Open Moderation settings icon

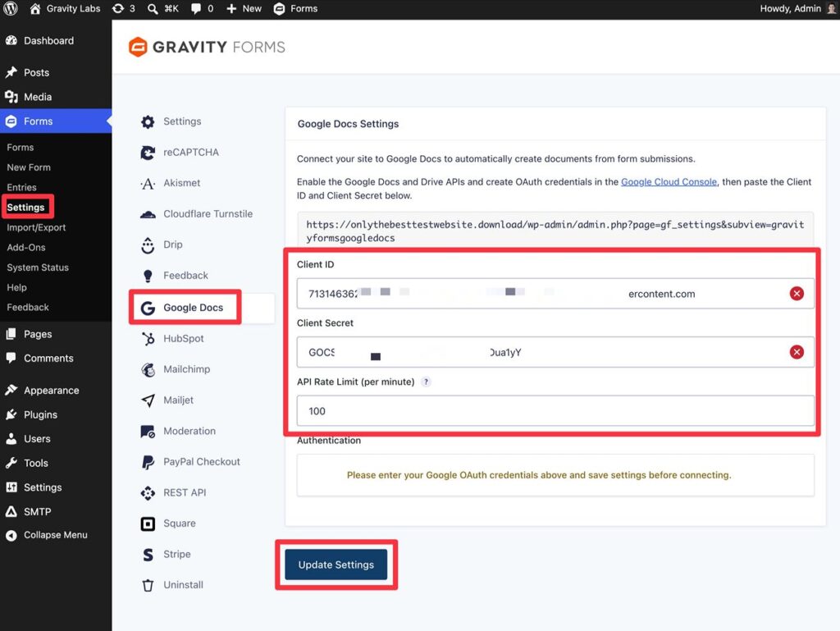tap(148, 432)
